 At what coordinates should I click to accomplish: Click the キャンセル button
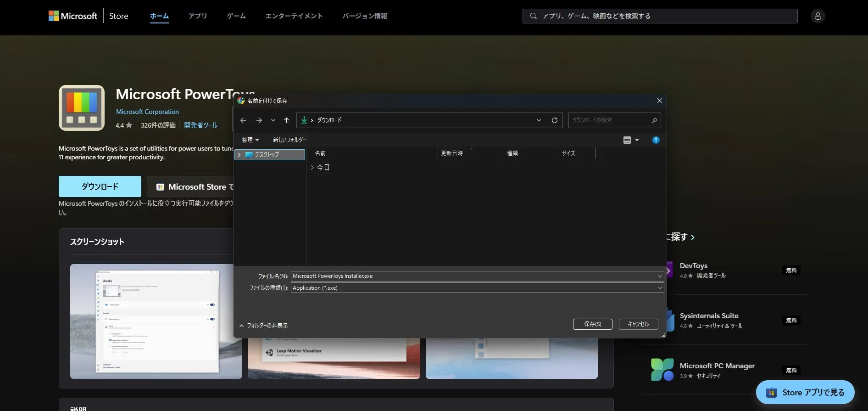(x=638, y=324)
